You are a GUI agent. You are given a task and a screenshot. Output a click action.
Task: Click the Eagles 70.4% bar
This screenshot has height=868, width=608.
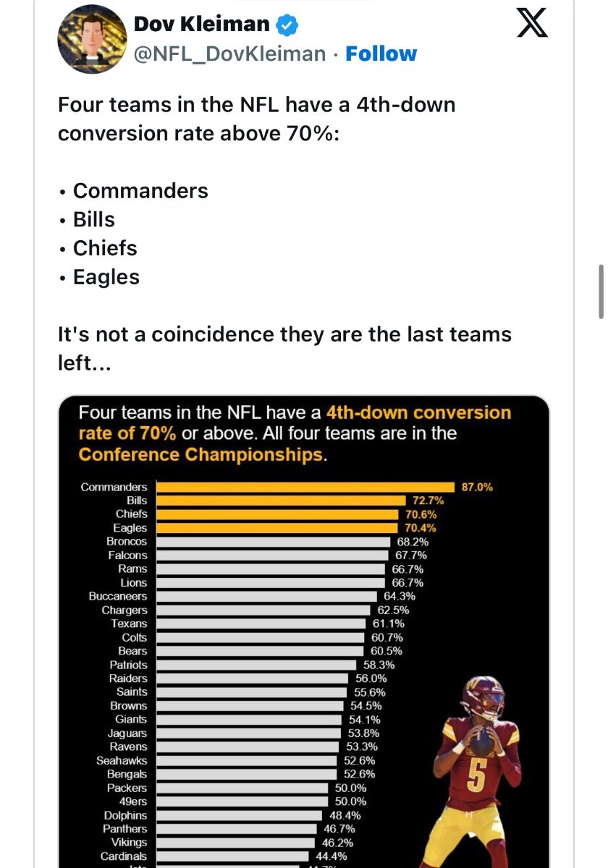click(277, 528)
